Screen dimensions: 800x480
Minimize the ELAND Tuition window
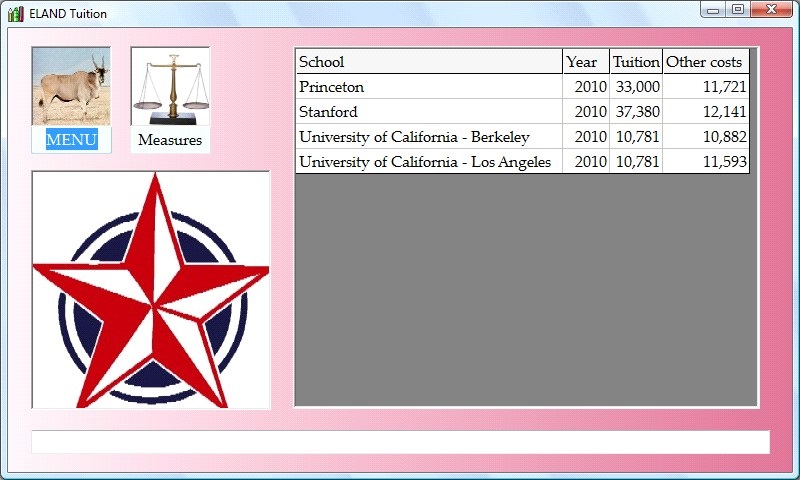coord(713,10)
